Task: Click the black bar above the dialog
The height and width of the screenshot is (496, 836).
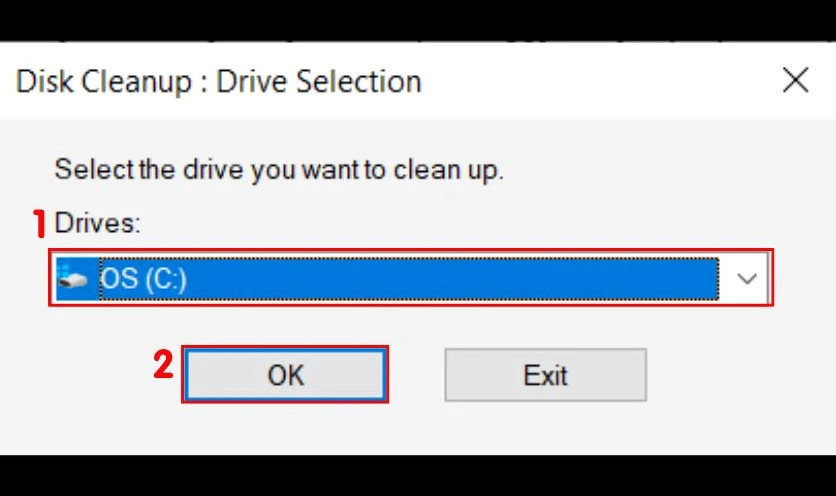Action: [x=418, y=20]
